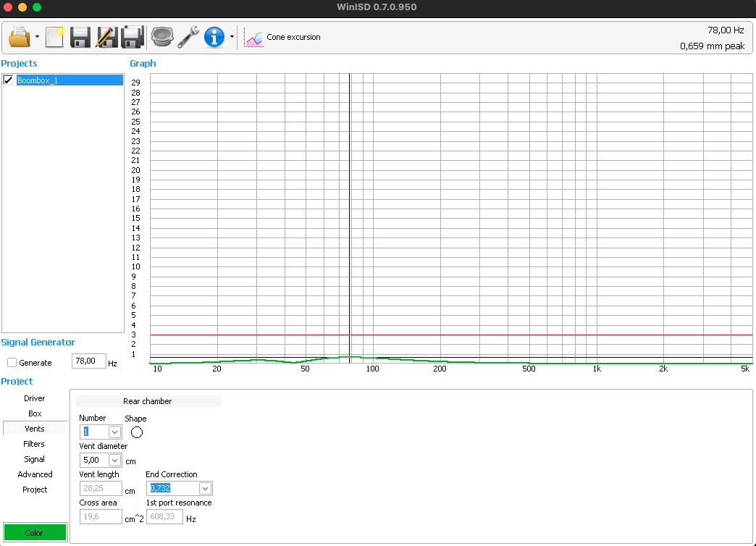Expand the Vent diameter dropdown

pyautogui.click(x=114, y=460)
